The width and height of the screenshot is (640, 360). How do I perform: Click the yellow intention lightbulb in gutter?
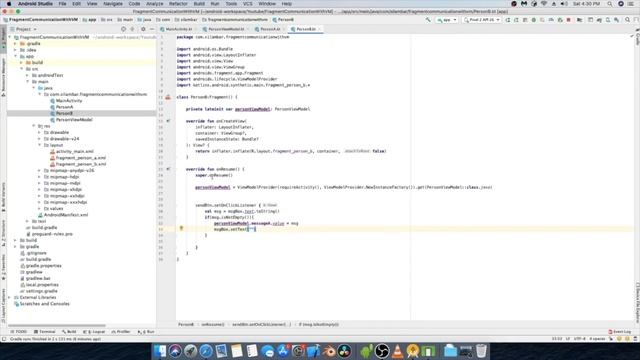coord(181,229)
